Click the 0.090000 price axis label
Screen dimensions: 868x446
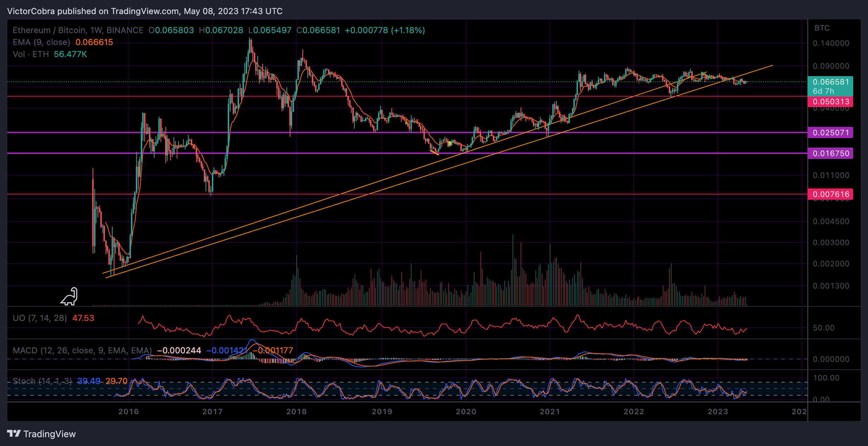coord(831,66)
